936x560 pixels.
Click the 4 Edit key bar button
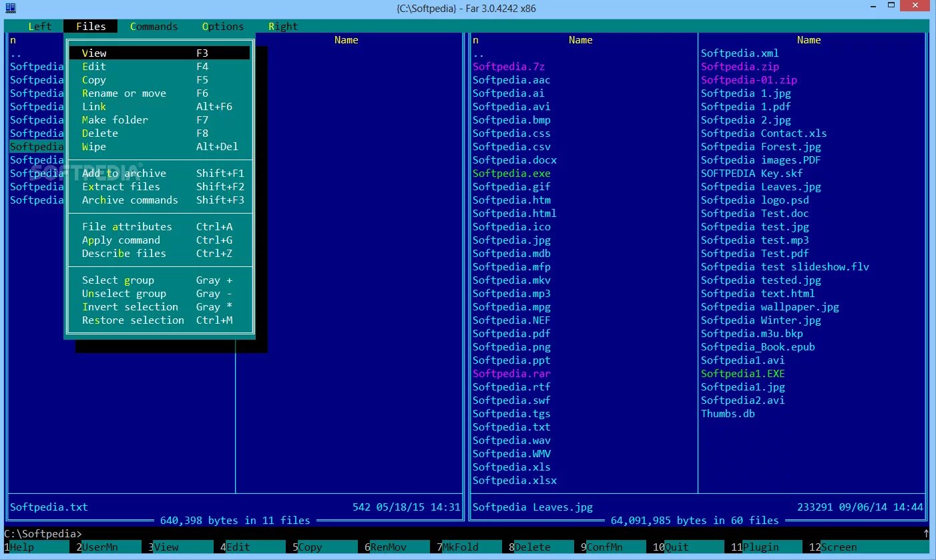point(252,547)
